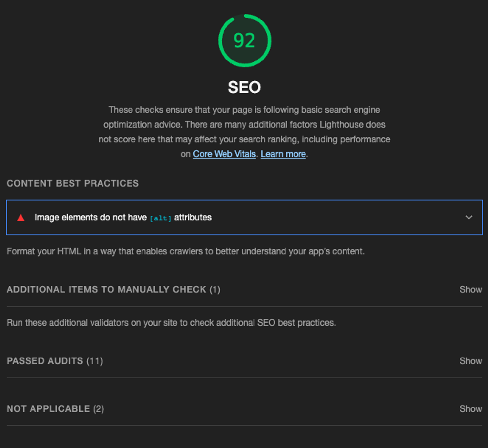
Task: Click the Content Best Practices heading
Action: 73,183
